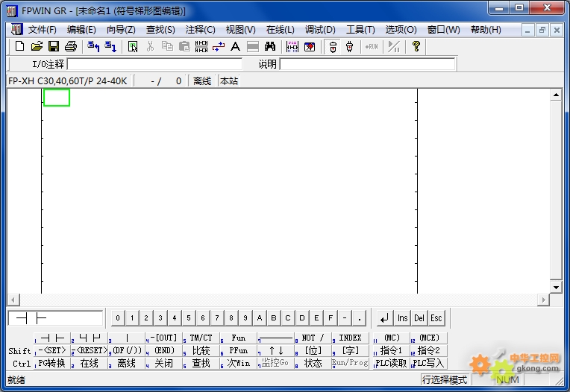Click the ladder view display icon
This screenshot has width=570, height=392.
(x=292, y=46)
